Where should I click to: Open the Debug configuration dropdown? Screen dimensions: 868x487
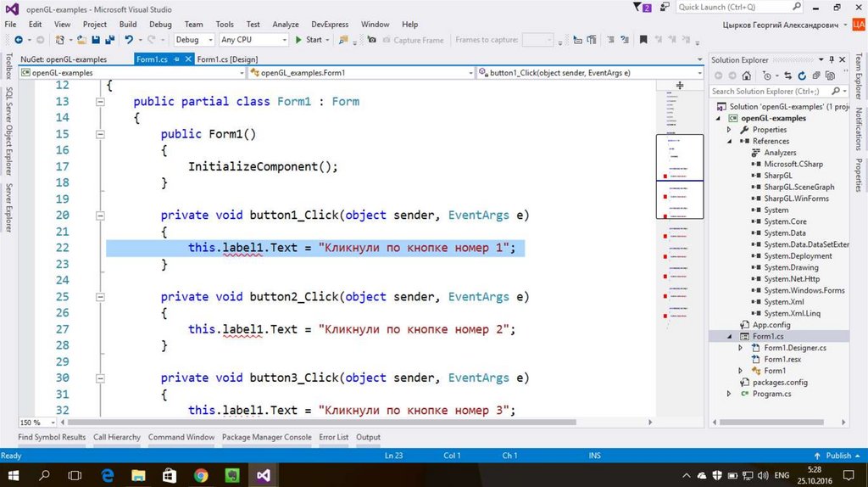coord(192,40)
